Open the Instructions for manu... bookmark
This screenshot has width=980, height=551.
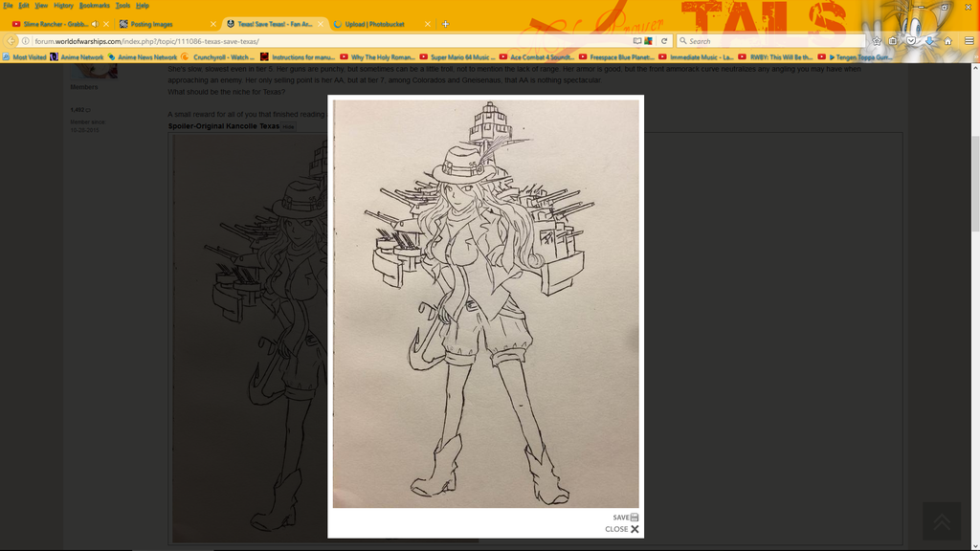(x=299, y=57)
